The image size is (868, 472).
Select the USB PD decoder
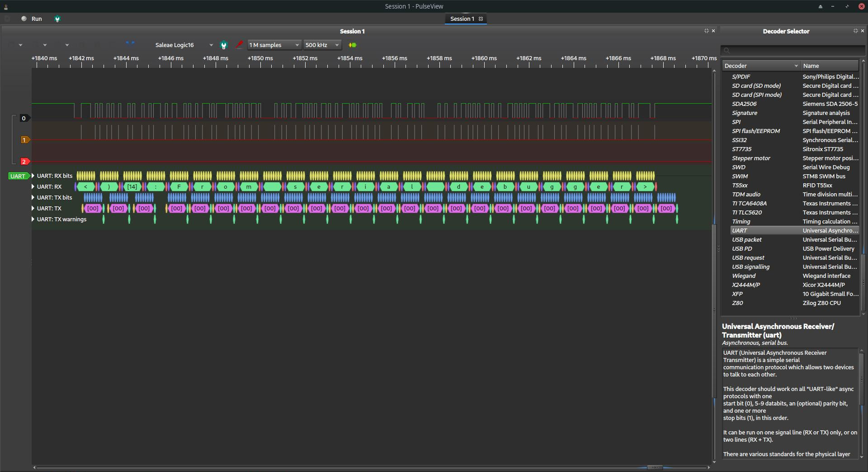794,248
